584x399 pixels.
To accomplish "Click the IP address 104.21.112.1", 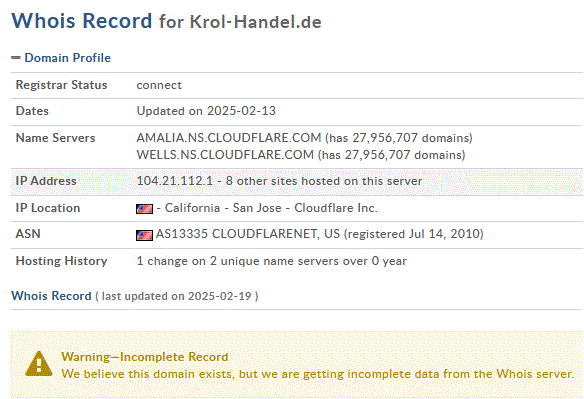I will (x=175, y=181).
